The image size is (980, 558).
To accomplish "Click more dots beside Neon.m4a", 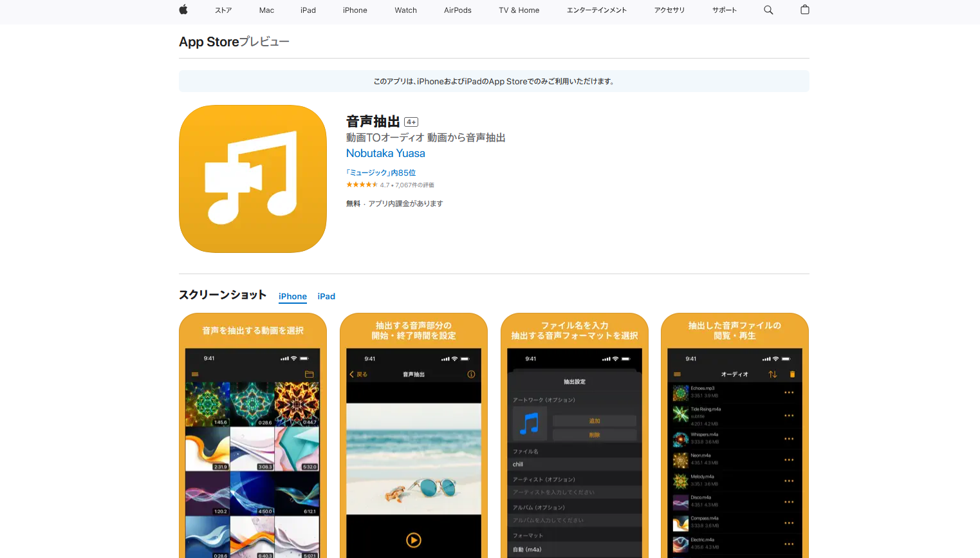I will (789, 460).
